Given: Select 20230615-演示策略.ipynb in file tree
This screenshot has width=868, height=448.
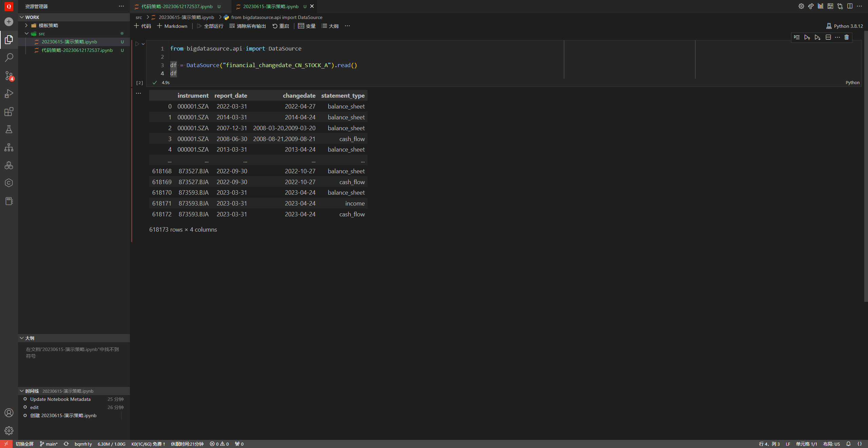Looking at the screenshot, I should click(x=69, y=42).
